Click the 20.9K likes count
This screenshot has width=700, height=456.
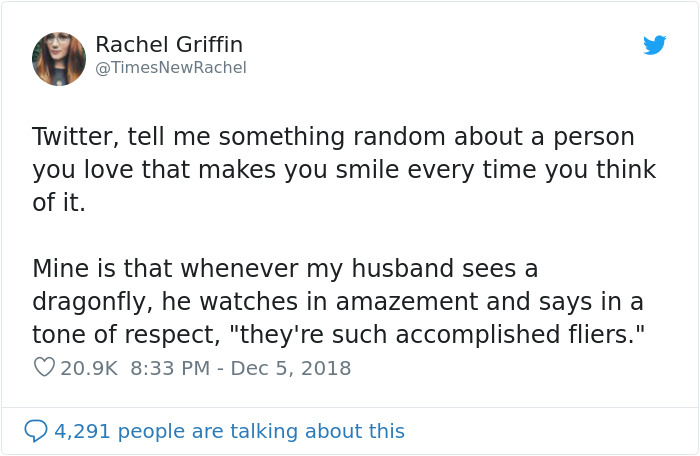pos(90,368)
